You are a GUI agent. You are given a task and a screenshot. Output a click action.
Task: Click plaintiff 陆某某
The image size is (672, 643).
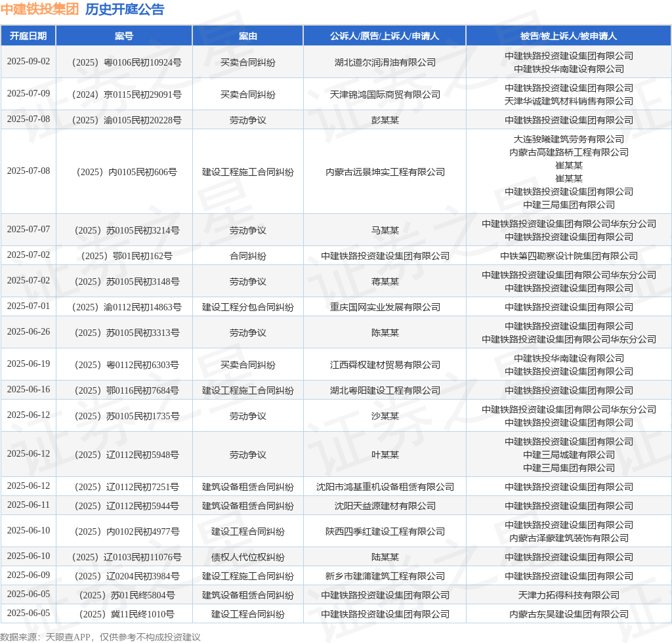coord(385,557)
